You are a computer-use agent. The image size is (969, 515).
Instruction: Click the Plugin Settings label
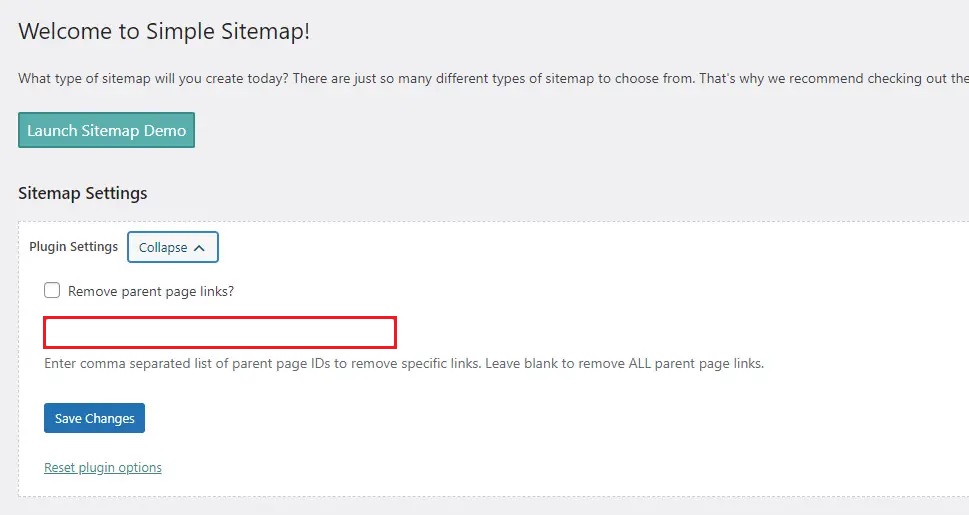click(x=74, y=247)
